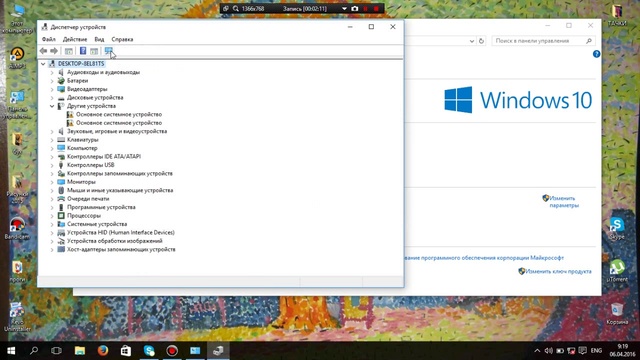This screenshot has width=640, height=360.
Task: Click the Процессоры chip icon
Action: click(61, 216)
